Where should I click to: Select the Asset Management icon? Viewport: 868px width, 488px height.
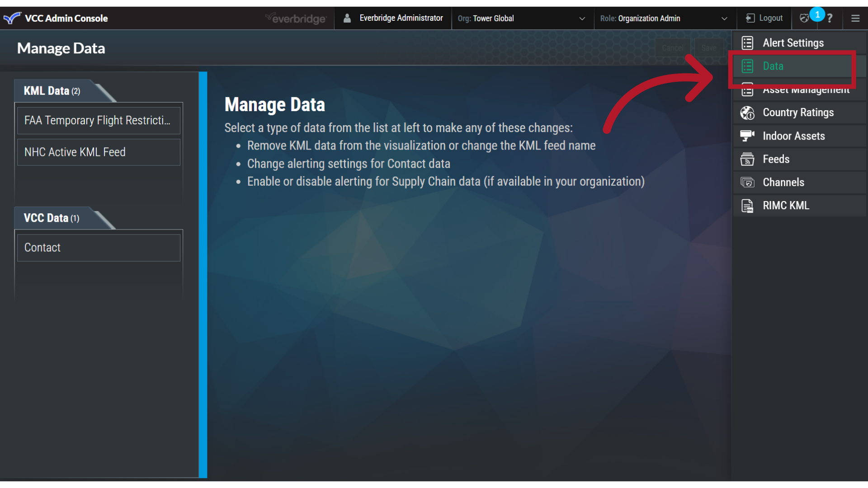(747, 89)
